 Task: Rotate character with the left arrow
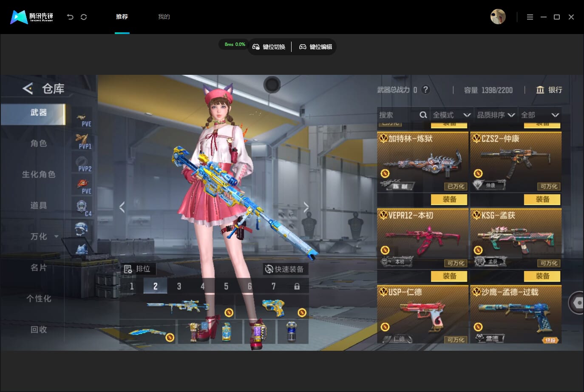[122, 207]
